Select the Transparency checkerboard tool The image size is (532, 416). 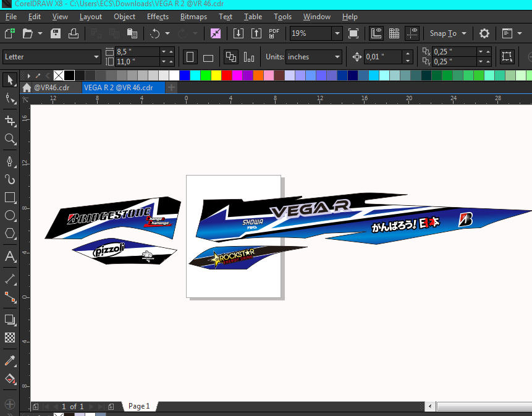[x=9, y=337]
